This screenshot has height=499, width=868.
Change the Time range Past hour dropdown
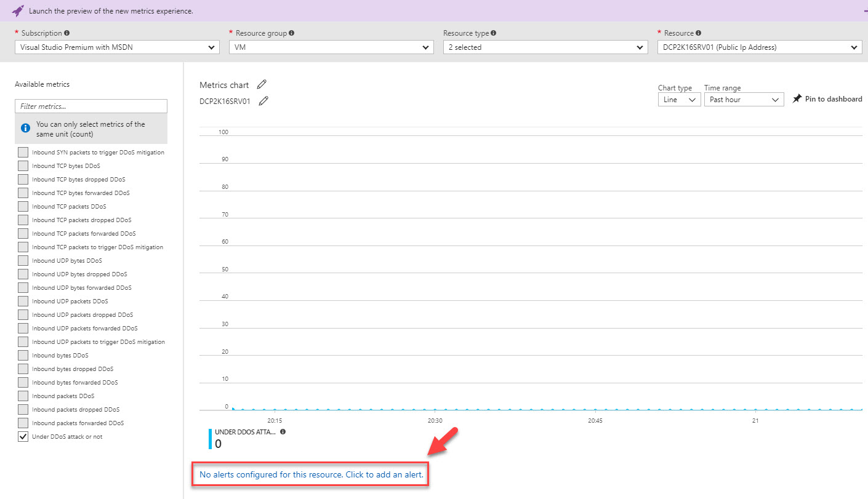pyautogui.click(x=744, y=100)
